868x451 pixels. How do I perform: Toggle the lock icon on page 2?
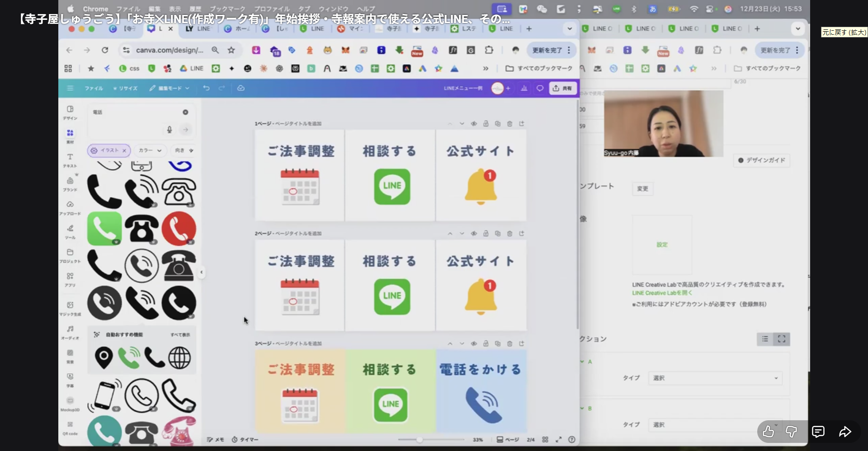coord(486,234)
